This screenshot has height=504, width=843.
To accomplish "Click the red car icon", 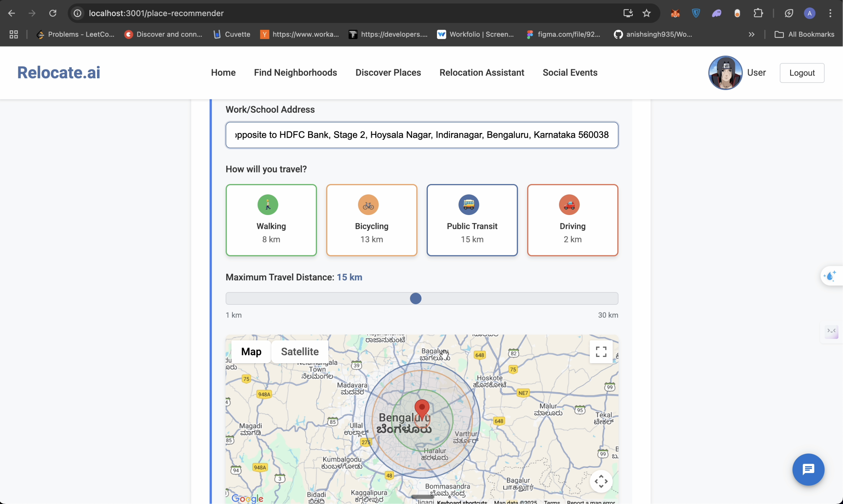I will (569, 205).
